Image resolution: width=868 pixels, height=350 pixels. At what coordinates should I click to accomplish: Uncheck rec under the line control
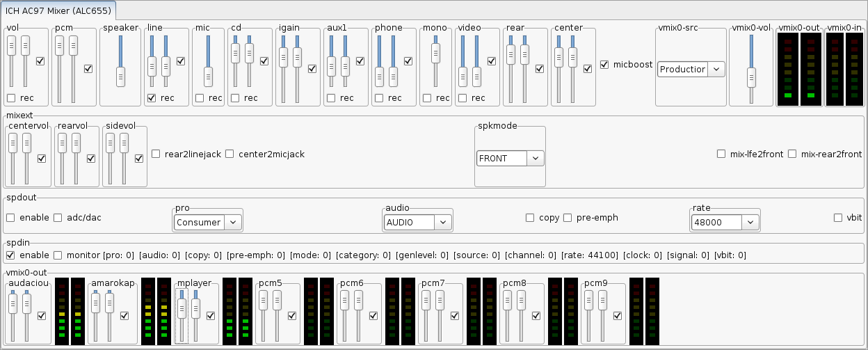click(x=152, y=98)
